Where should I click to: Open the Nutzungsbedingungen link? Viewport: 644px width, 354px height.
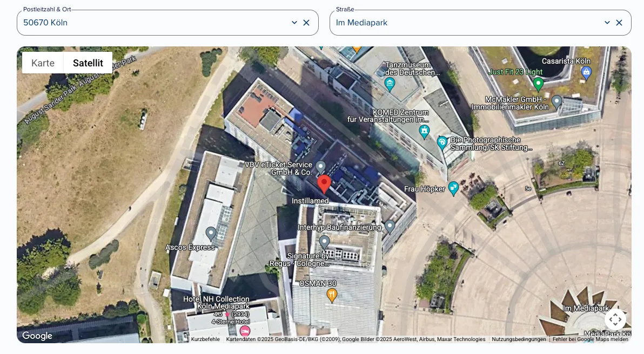tap(519, 339)
